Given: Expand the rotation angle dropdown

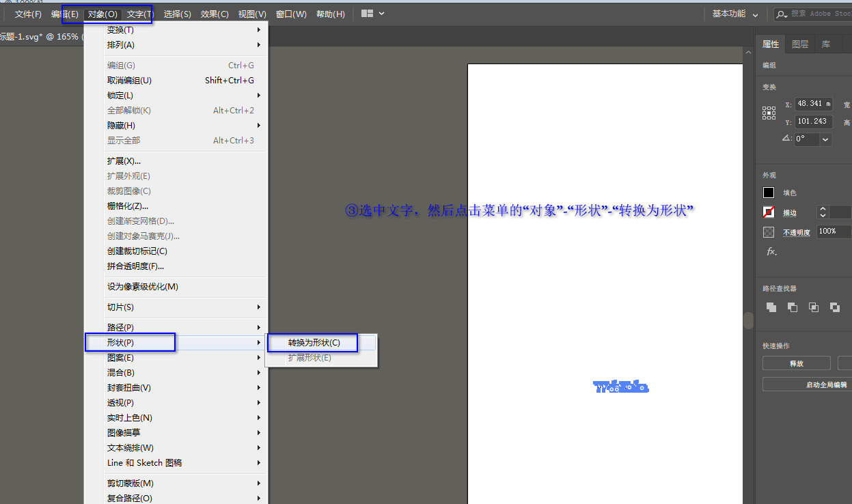Looking at the screenshot, I should pos(826,139).
